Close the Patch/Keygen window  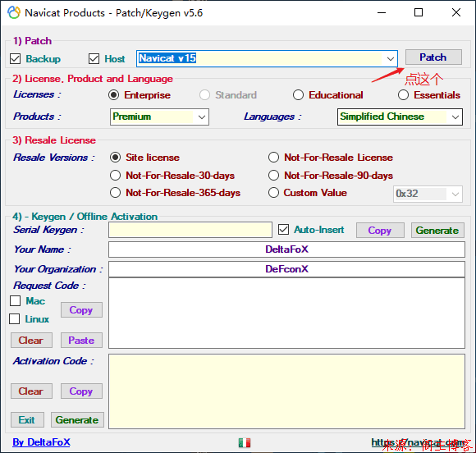click(456, 13)
